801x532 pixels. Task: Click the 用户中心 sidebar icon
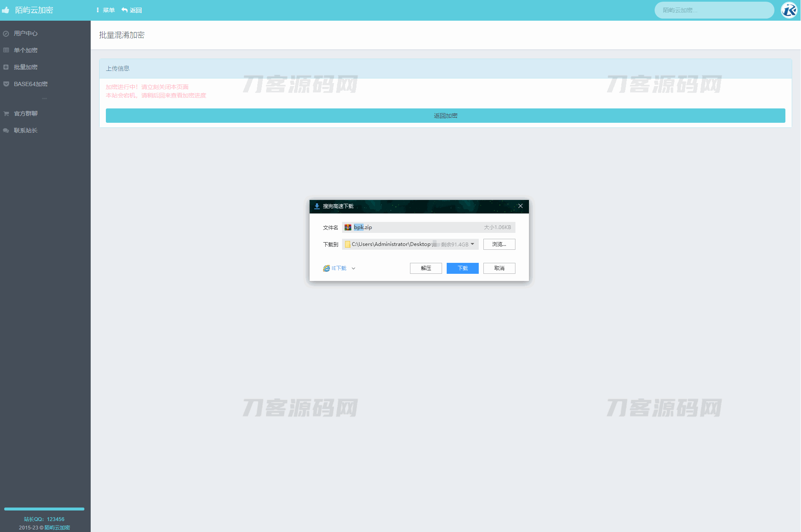click(6, 34)
